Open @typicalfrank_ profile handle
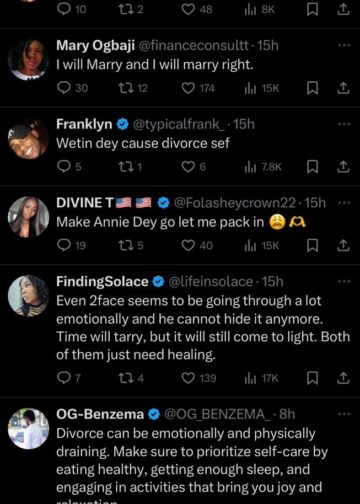Image resolution: width=360 pixels, height=504 pixels. click(x=181, y=124)
